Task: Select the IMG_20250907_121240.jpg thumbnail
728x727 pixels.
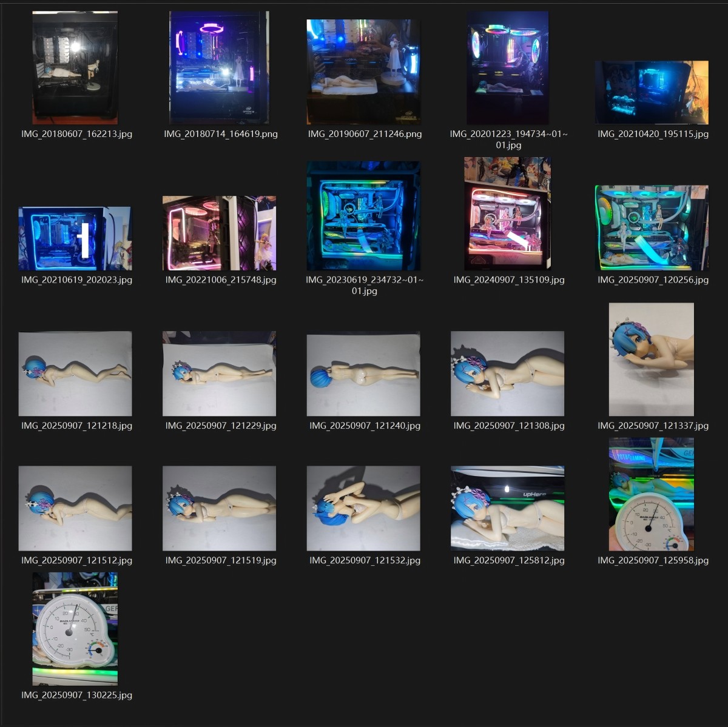Action: point(363,374)
